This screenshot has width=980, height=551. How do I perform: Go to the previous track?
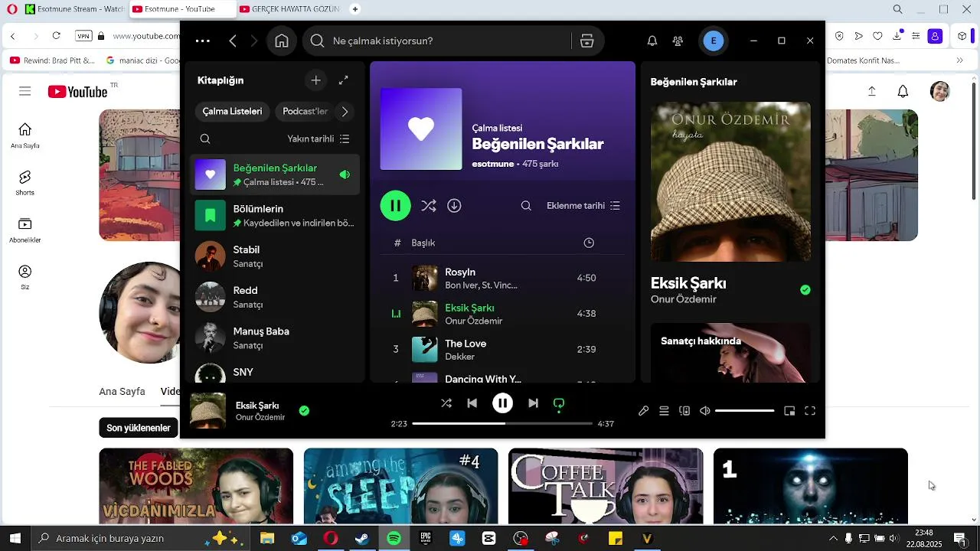(x=472, y=403)
